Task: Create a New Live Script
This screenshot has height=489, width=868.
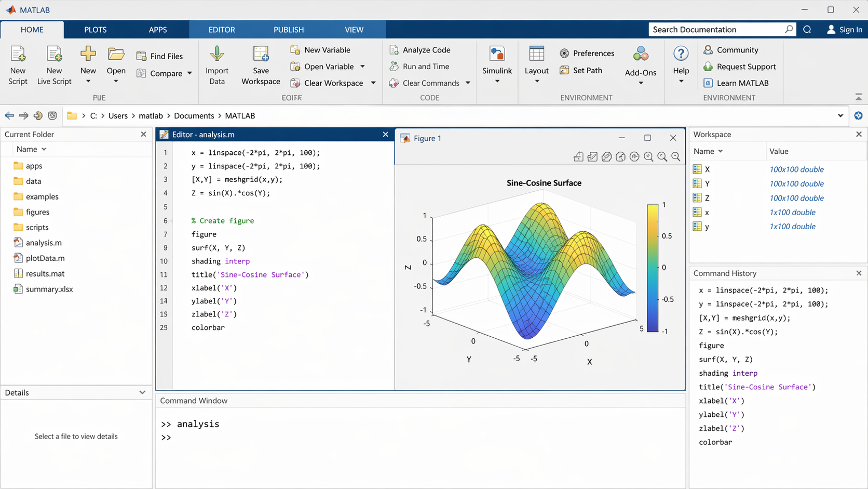Action: coord(54,65)
